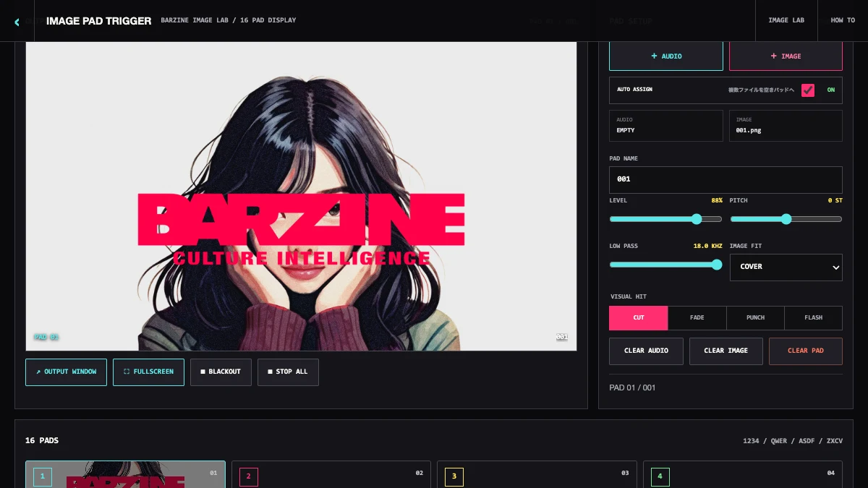Click the "PAD 01 / 001" status text
The image size is (868, 488).
click(x=632, y=388)
